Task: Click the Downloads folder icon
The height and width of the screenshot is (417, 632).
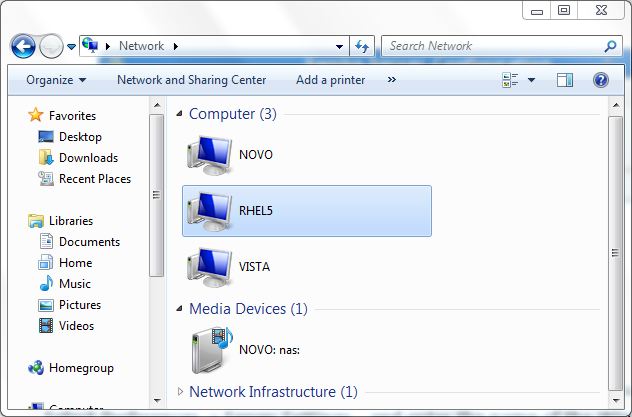Action: point(46,158)
